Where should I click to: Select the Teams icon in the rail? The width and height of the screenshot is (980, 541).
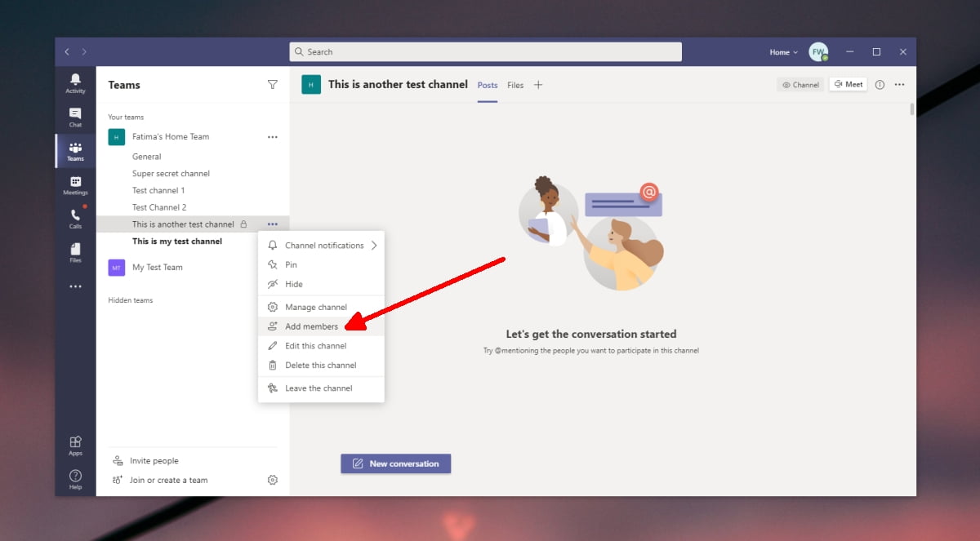point(75,152)
